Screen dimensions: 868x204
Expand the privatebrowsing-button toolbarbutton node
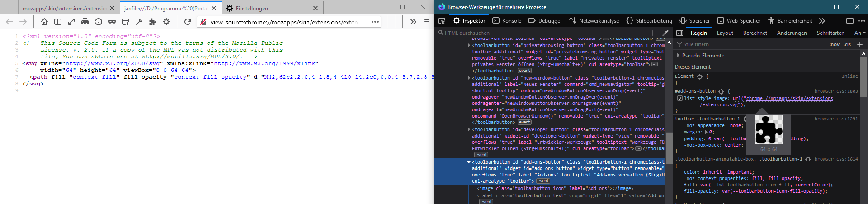pos(469,45)
